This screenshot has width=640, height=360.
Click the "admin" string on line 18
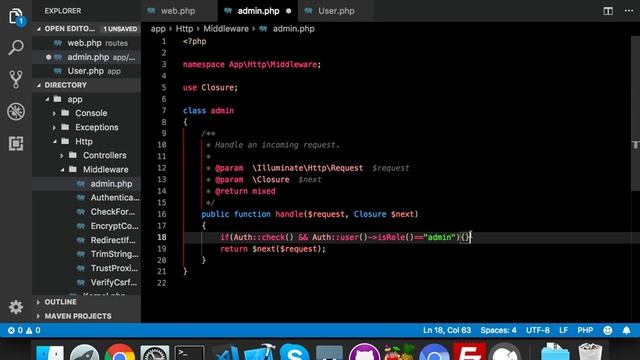point(439,237)
